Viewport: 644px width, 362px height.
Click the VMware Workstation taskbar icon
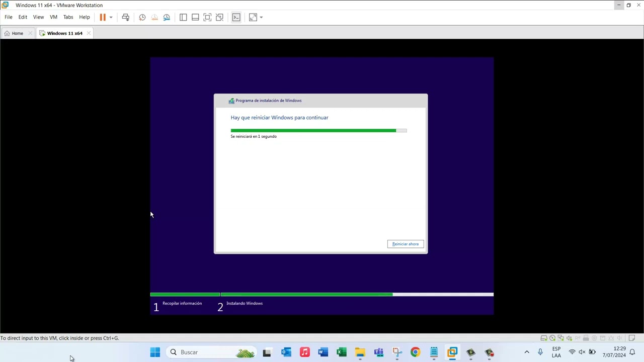tap(452, 352)
